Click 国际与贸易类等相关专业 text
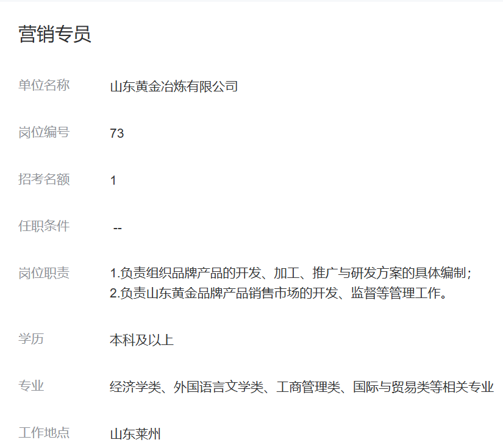The image size is (503, 448). (x=423, y=387)
